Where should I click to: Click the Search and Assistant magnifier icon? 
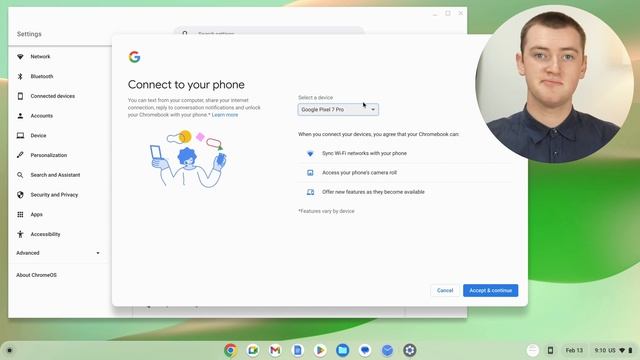tap(20, 175)
